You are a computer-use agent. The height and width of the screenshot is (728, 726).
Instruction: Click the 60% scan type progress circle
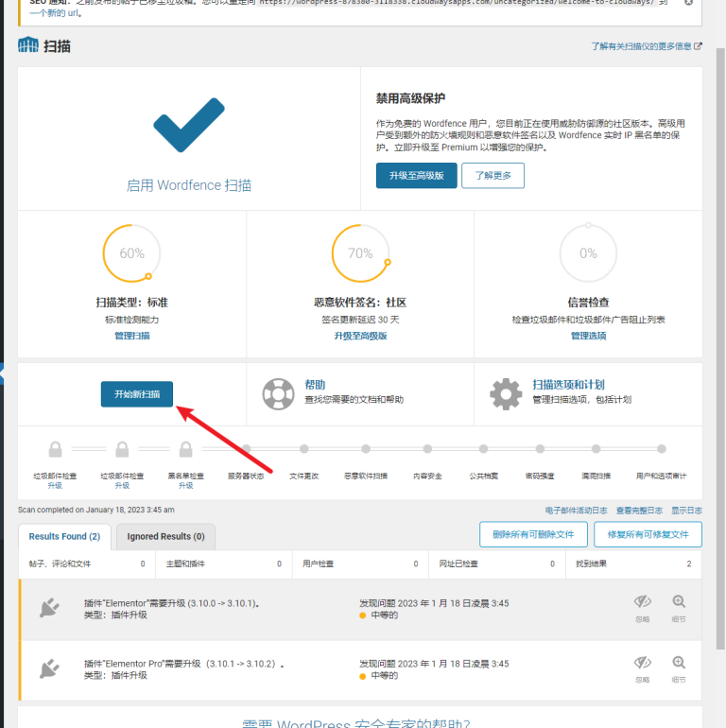pyautogui.click(x=131, y=253)
